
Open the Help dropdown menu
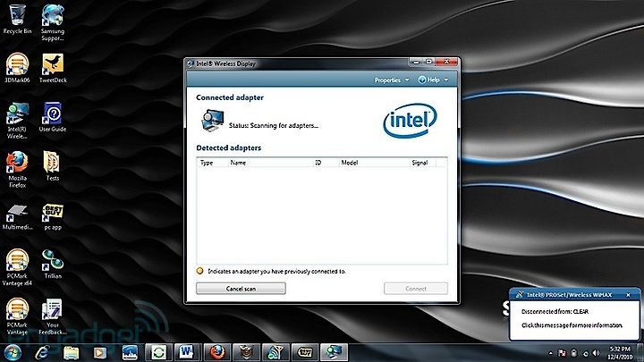pos(433,80)
